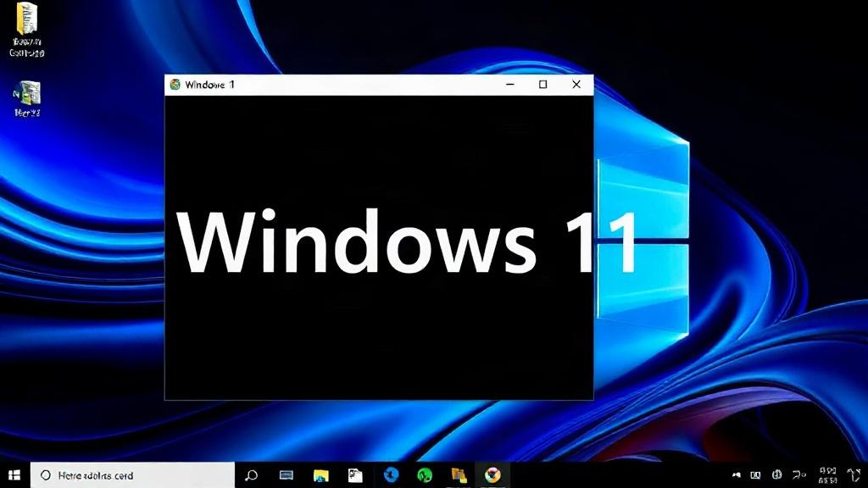Viewport: 868px width, 488px height.
Task: Maximize the open window
Action: coord(543,84)
